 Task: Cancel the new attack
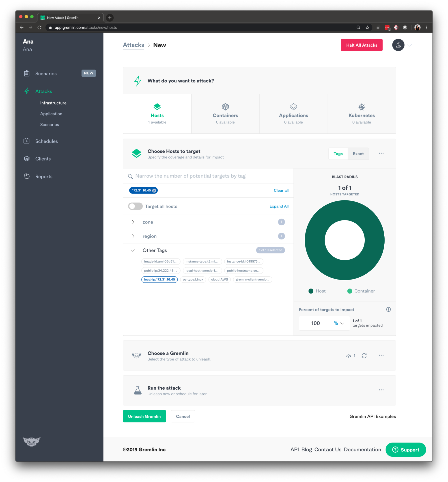183,416
